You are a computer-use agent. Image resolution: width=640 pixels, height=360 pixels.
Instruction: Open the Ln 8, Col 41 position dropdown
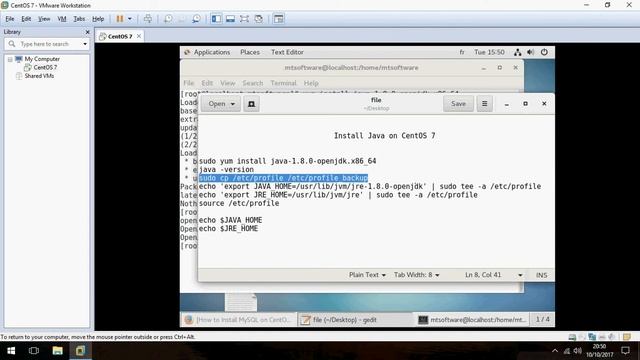[x=493, y=275]
